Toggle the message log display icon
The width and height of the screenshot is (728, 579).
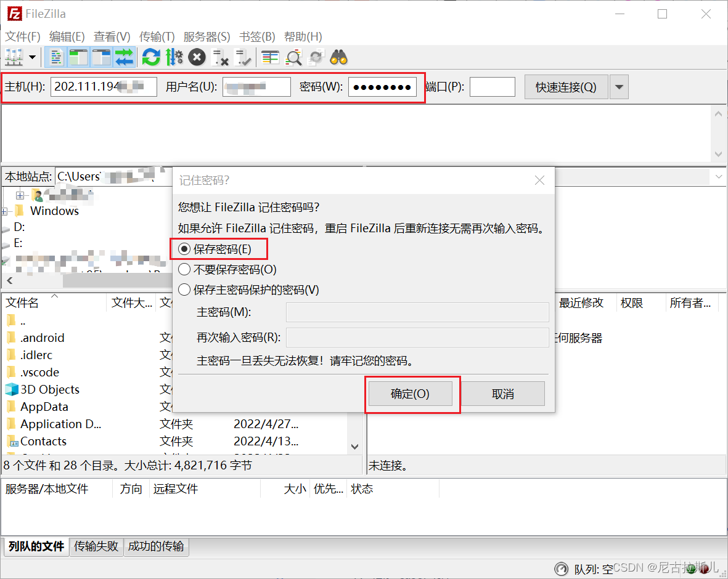point(55,57)
